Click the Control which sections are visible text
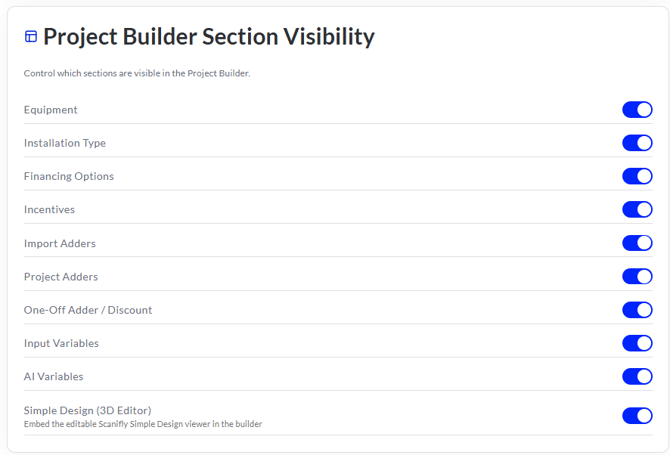Image resolution: width=670 pixels, height=455 pixels. [137, 73]
